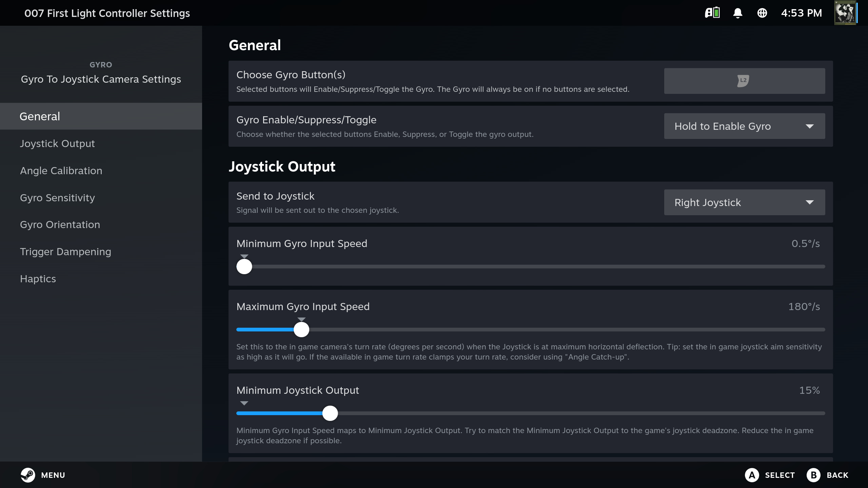Open Gyro Orientation settings
This screenshot has height=488, width=868.
(101, 224)
